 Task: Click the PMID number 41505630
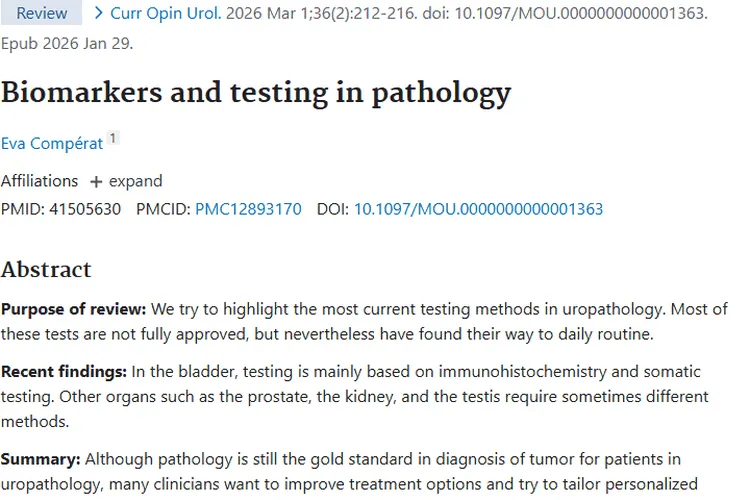pyautogui.click(x=85, y=209)
